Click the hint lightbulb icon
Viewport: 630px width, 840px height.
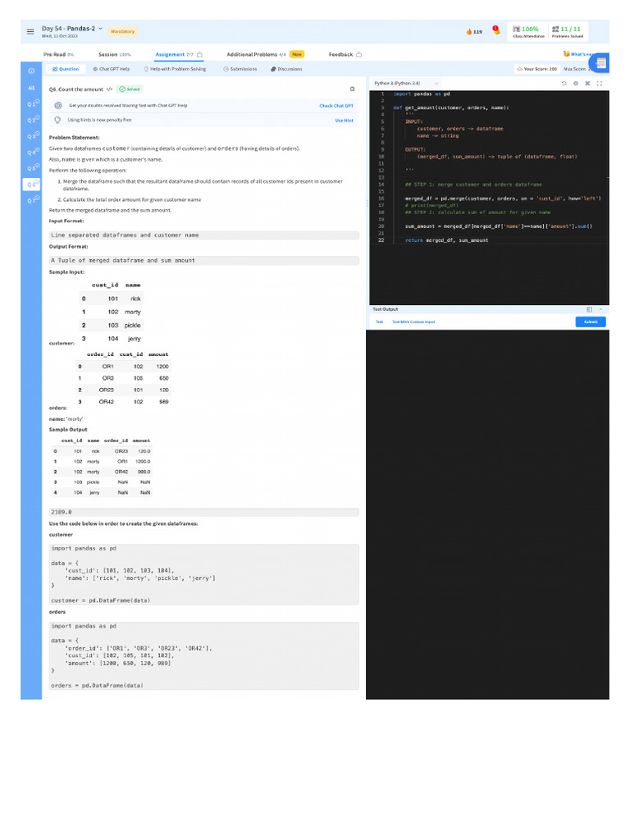57,120
